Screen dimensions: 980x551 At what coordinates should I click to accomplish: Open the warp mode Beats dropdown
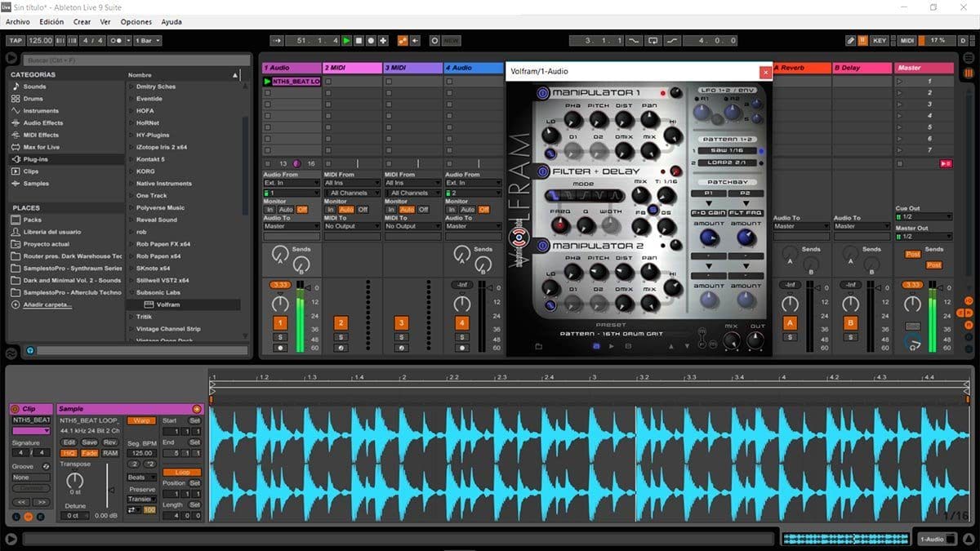141,478
